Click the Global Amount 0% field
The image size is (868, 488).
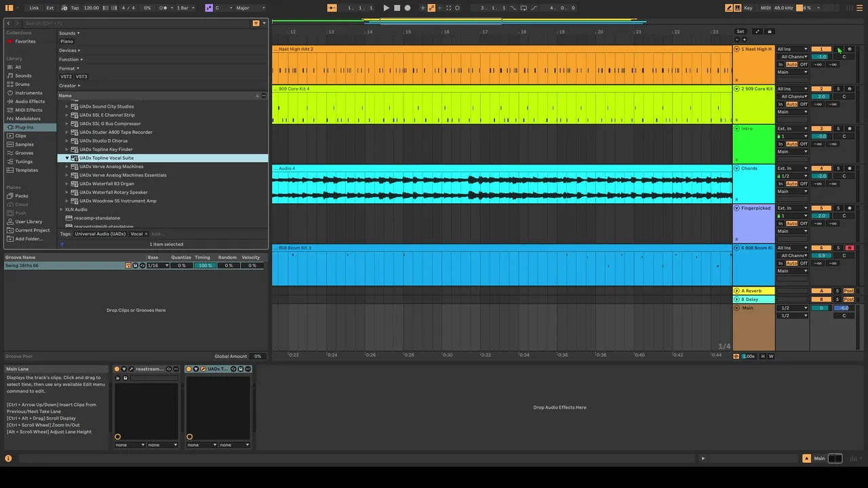pos(257,356)
